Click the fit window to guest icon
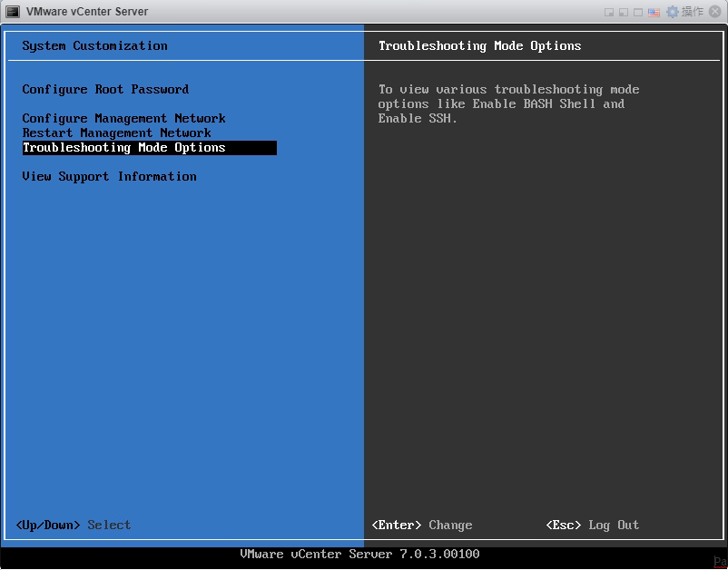Viewport: 728px width, 570px height. coord(622,12)
